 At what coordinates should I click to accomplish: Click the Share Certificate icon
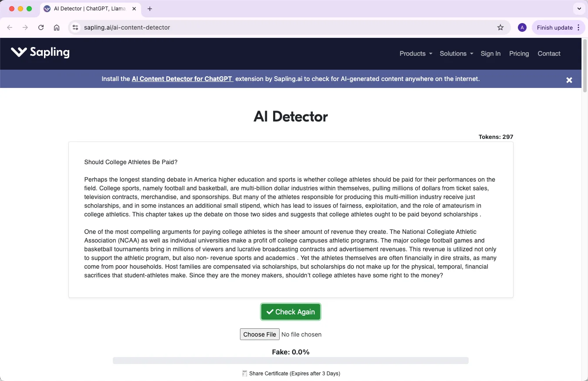click(x=245, y=374)
